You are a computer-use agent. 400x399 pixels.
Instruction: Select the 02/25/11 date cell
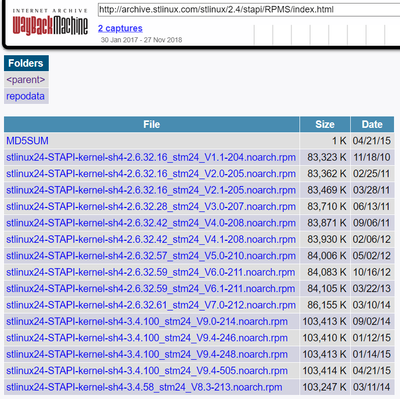372,174
